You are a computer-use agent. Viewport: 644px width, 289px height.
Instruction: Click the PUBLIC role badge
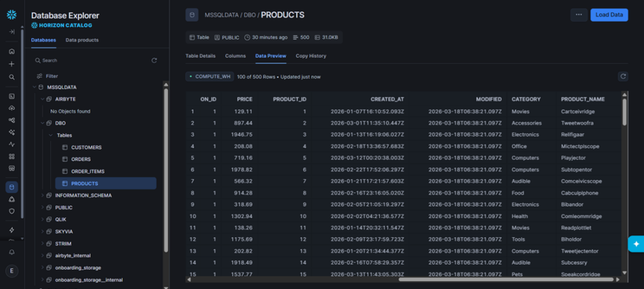tap(226, 37)
